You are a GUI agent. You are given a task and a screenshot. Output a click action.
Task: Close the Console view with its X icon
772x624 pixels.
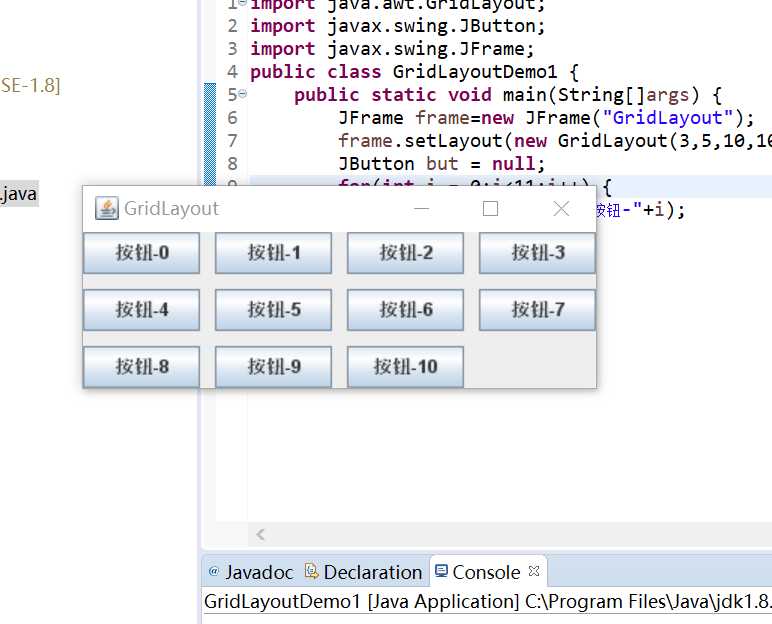coord(534,571)
